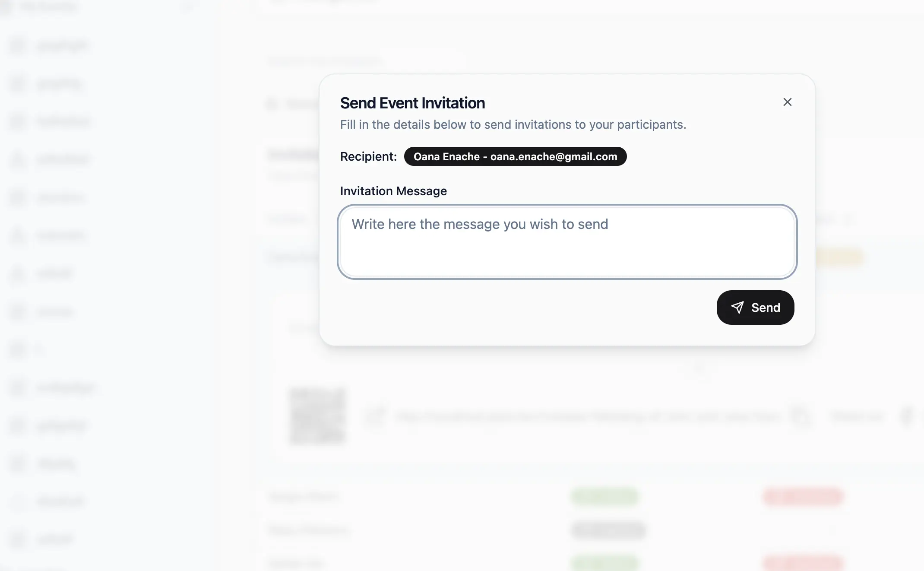924x571 pixels.
Task: Click the blurred copy icon beside invitation link
Action: click(800, 416)
